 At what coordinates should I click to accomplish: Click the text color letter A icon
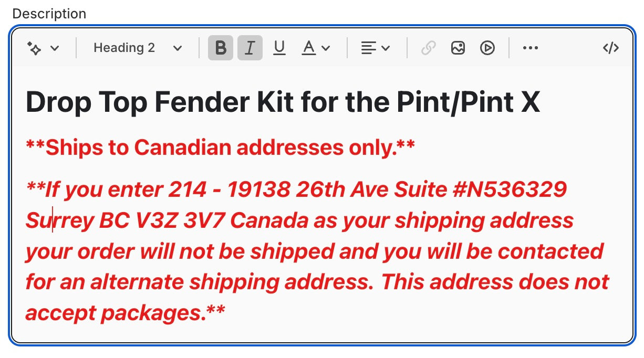[x=309, y=48]
